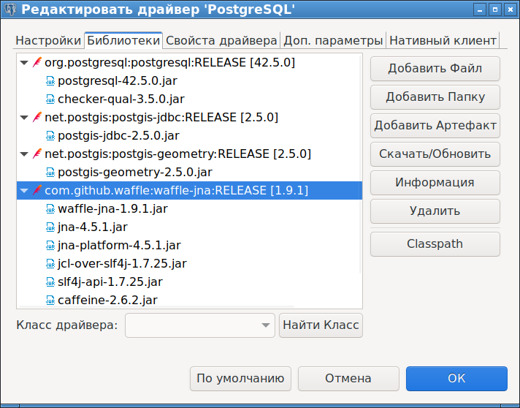This screenshot has width=520, height=408.
Task: Click the Скачать/Обновить button
Action: (435, 154)
